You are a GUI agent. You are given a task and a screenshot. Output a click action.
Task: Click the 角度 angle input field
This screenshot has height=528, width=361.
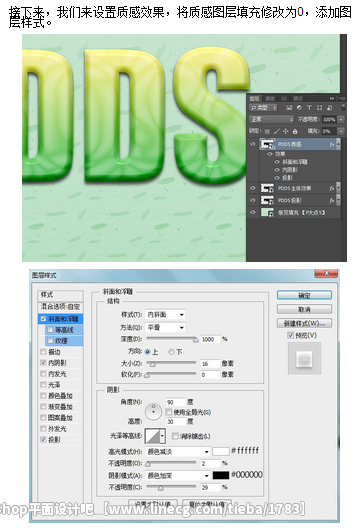(175, 402)
